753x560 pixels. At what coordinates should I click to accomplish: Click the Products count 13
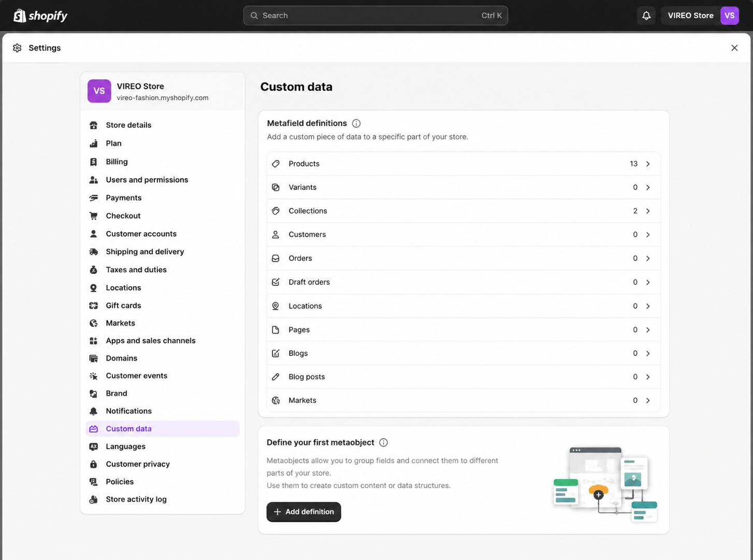[x=633, y=164]
